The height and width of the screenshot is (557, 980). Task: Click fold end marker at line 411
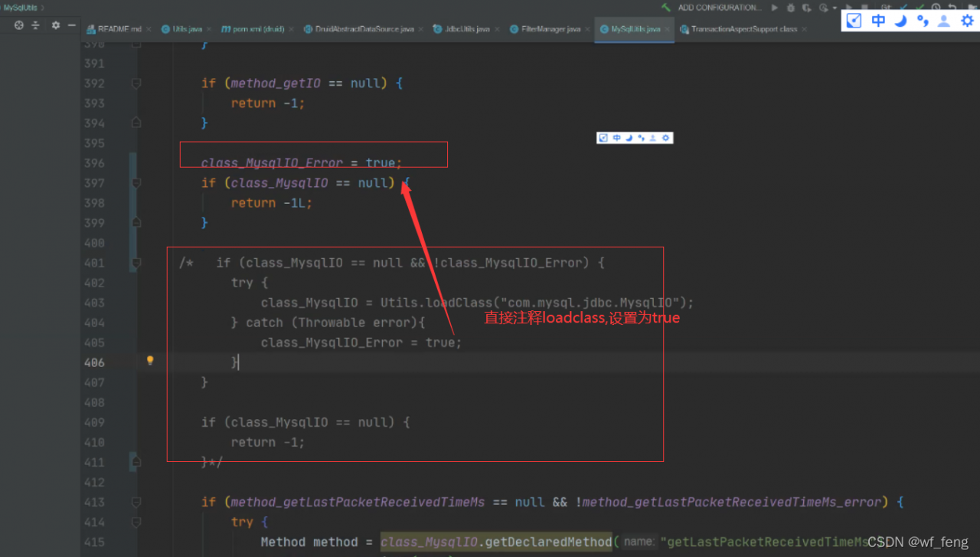pos(136,461)
